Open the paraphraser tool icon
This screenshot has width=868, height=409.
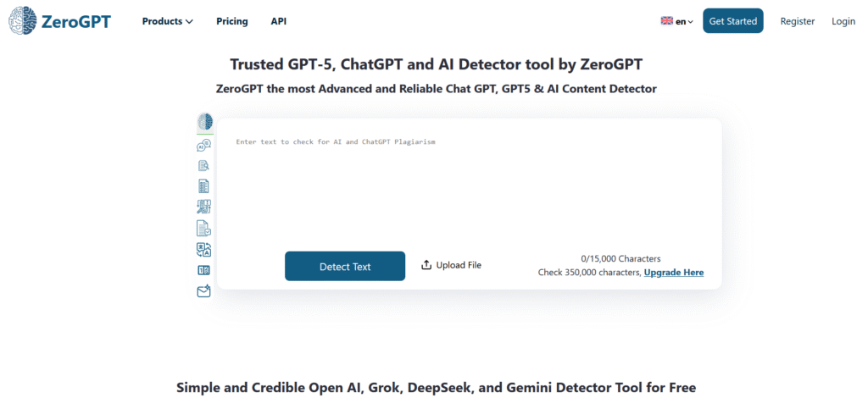[204, 207]
